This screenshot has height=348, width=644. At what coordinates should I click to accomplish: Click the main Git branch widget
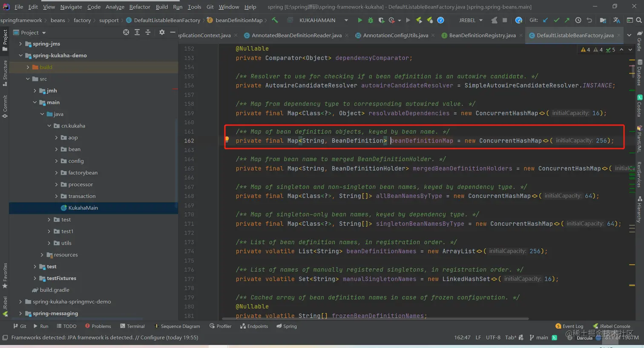(x=539, y=337)
